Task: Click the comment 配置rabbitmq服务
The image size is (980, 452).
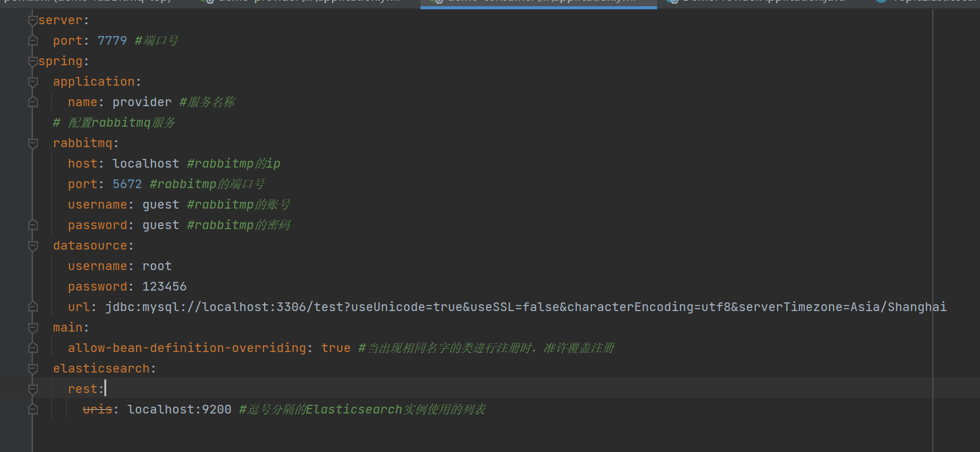Action: 114,123
